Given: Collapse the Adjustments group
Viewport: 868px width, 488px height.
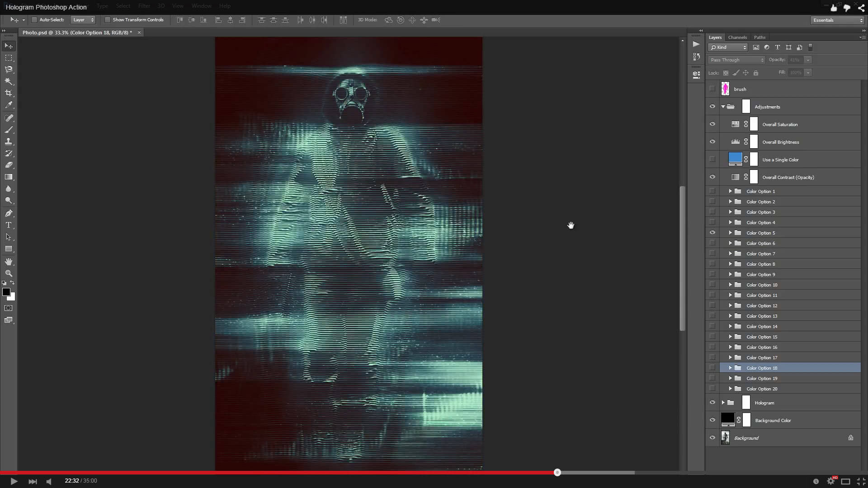Looking at the screenshot, I should [723, 107].
